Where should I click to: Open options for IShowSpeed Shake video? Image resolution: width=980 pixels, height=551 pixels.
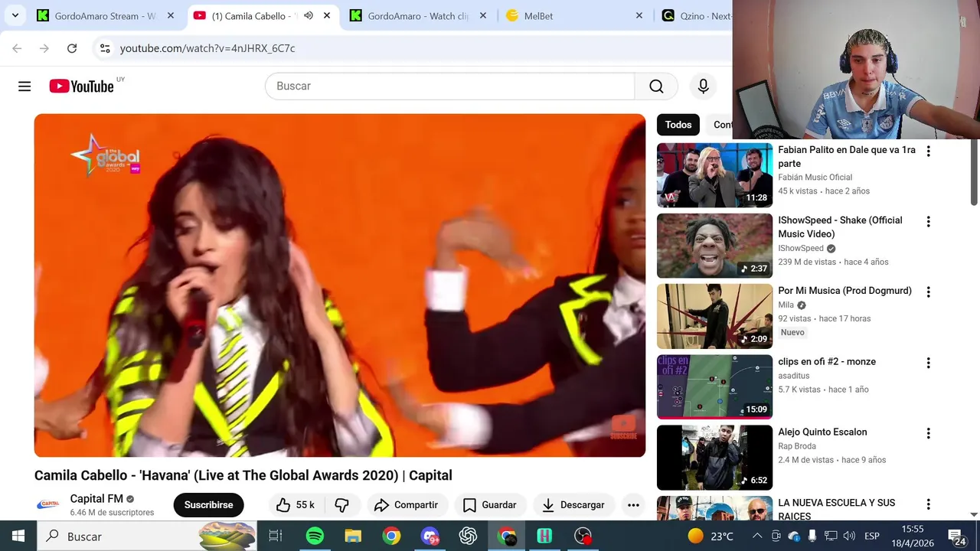click(928, 222)
